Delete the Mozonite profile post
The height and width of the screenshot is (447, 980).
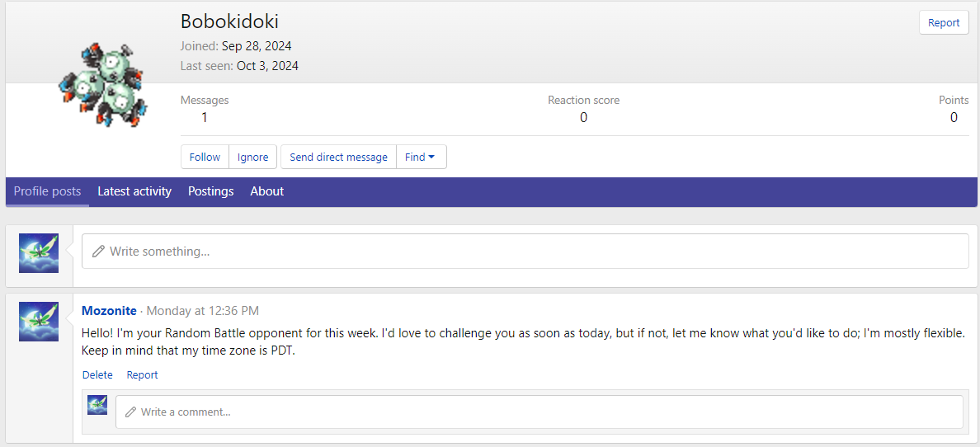[x=97, y=375]
